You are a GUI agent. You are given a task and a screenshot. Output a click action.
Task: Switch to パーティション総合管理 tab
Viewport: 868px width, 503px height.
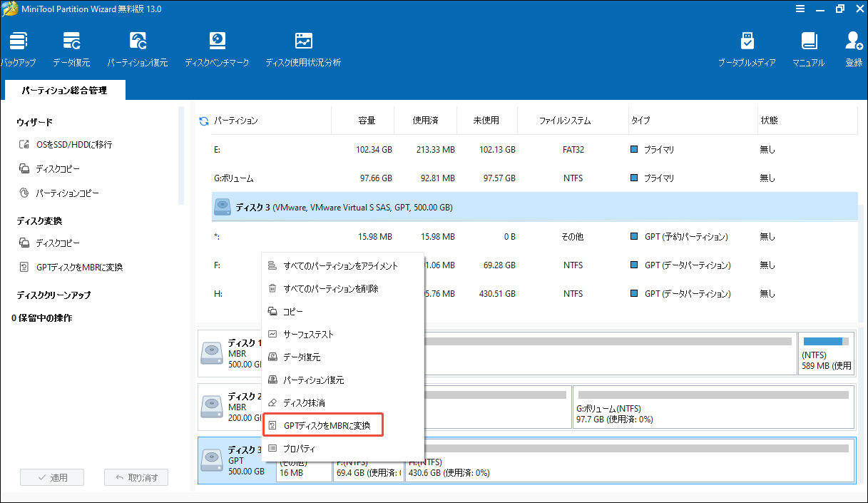click(x=64, y=91)
